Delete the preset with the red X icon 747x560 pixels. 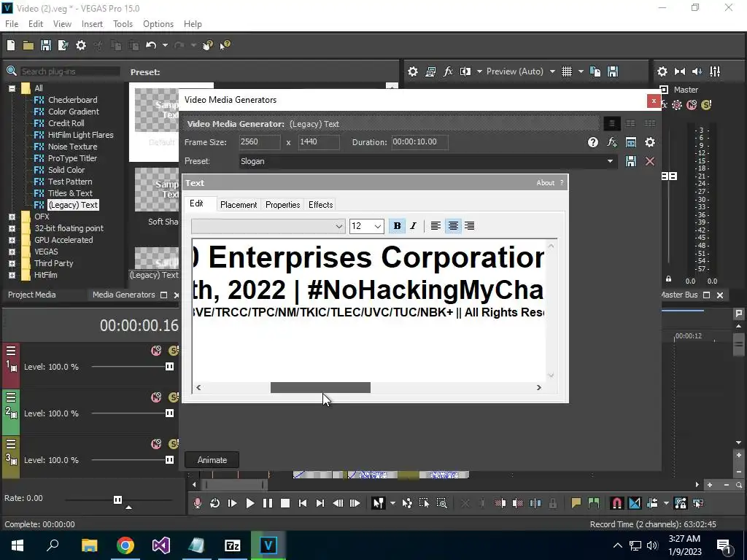650,161
